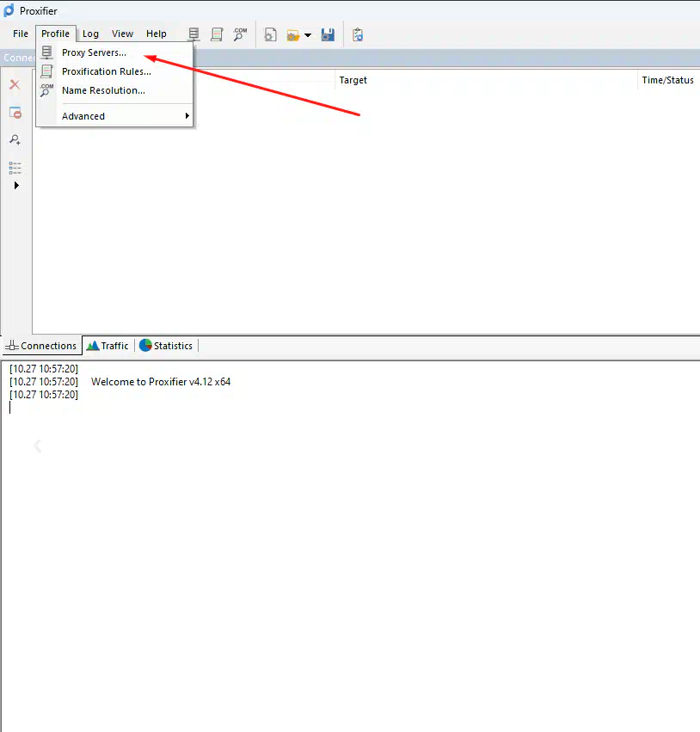Click the new profile toolbar icon
700x732 pixels.
point(270,34)
